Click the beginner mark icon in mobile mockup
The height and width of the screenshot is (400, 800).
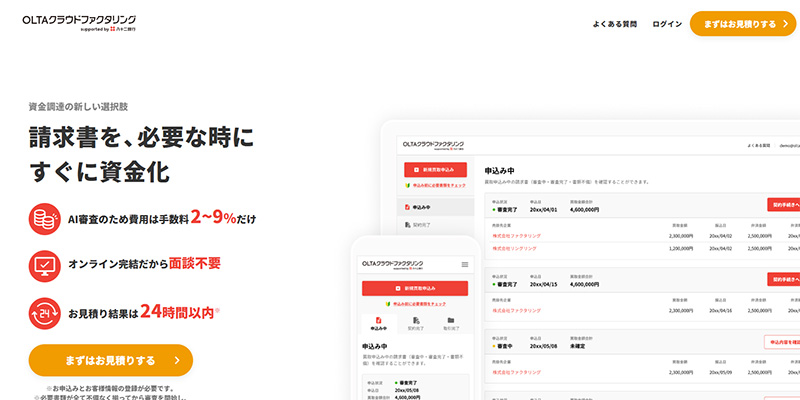click(x=388, y=304)
